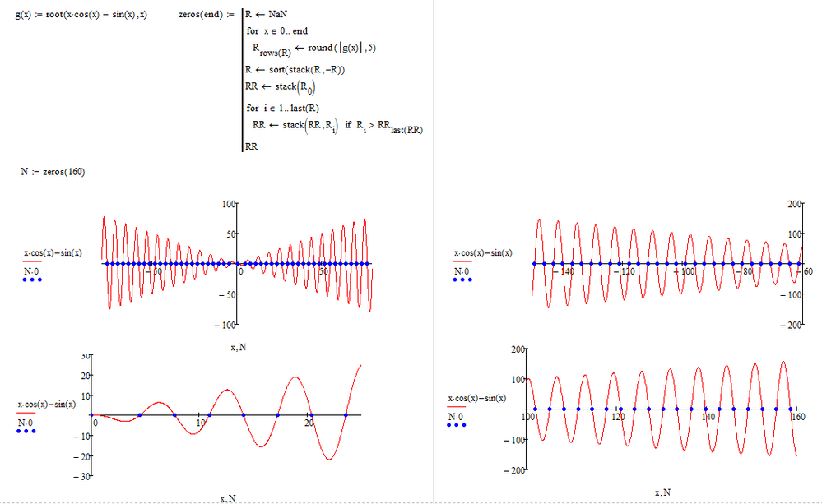Select the g(x) := root(...) definition

81,15
